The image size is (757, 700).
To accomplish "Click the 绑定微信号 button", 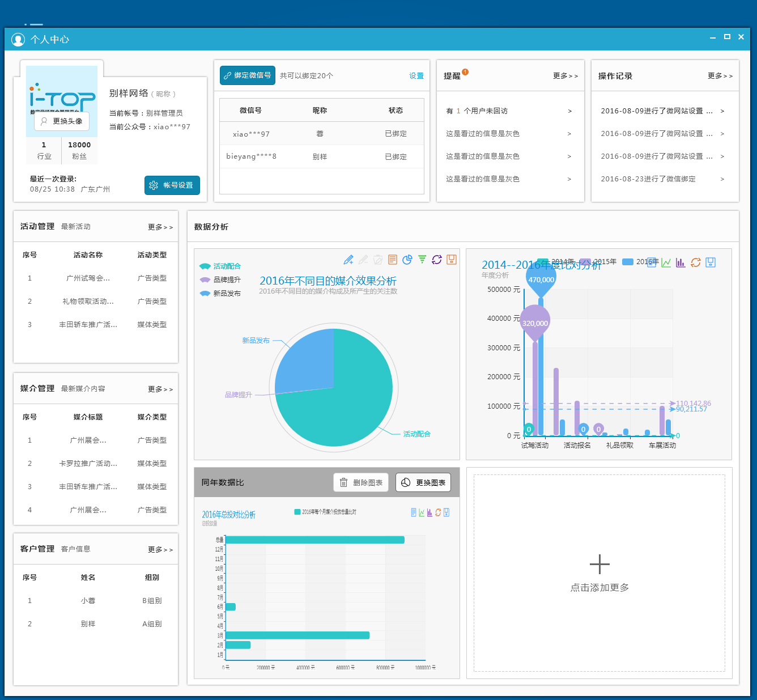I will coord(248,75).
